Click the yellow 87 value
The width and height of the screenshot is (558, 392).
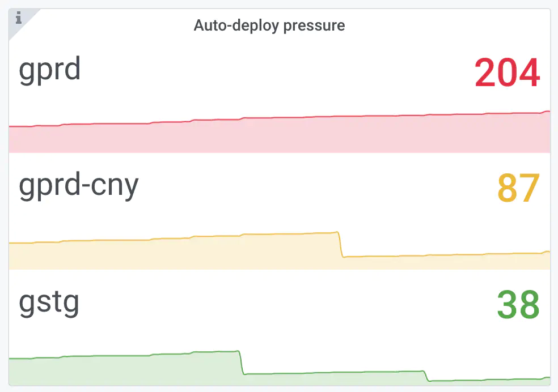[x=518, y=189]
